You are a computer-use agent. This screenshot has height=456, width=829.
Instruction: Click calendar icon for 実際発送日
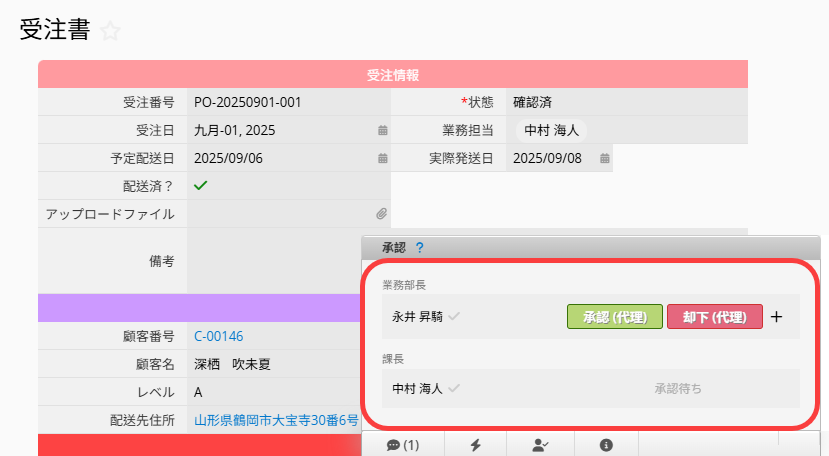[x=604, y=158]
